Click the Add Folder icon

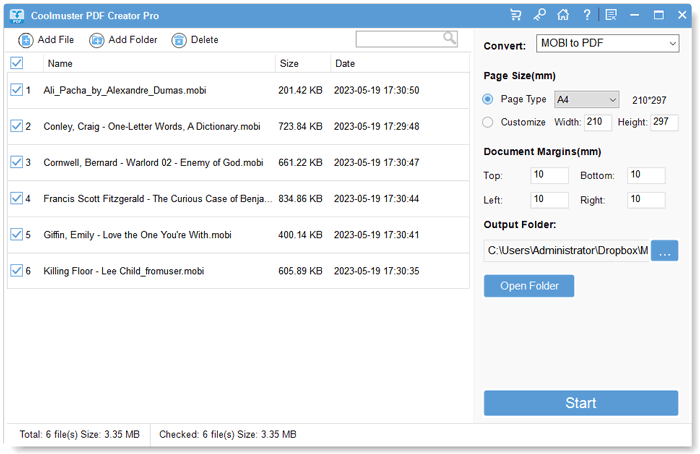click(x=96, y=40)
